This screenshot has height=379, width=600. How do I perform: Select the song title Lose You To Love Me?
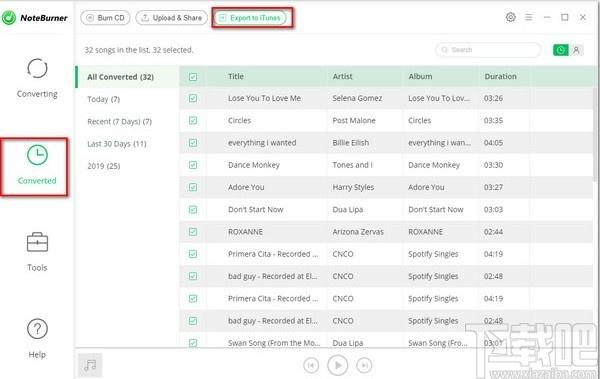coord(264,98)
